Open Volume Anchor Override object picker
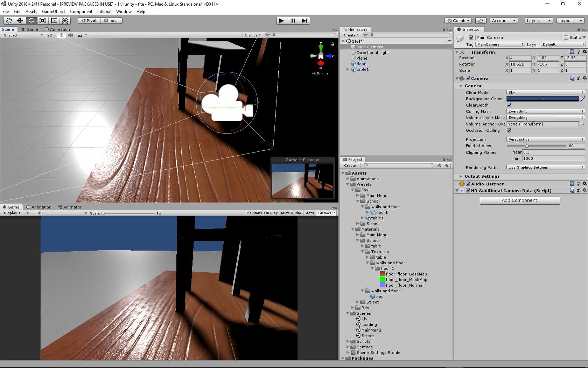This screenshot has width=588, height=368. [x=583, y=124]
